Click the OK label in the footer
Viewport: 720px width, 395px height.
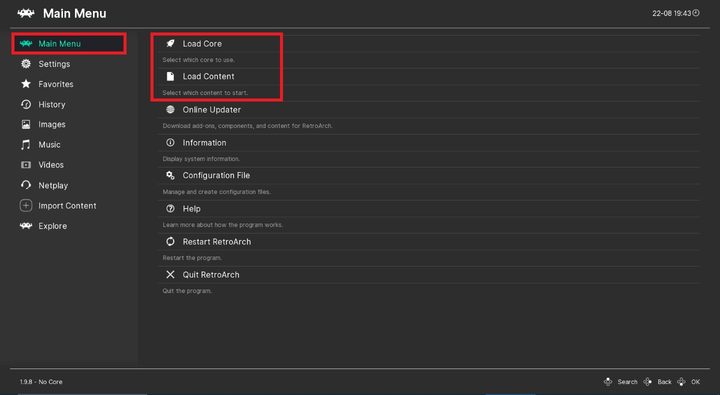(x=695, y=382)
